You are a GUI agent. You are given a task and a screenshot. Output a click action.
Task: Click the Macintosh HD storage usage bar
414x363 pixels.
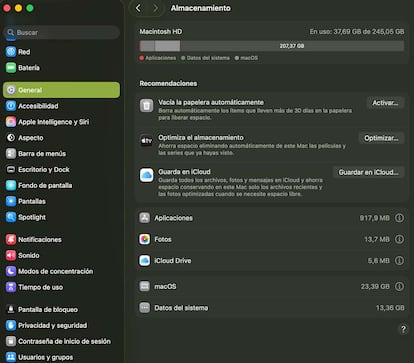pos(272,46)
